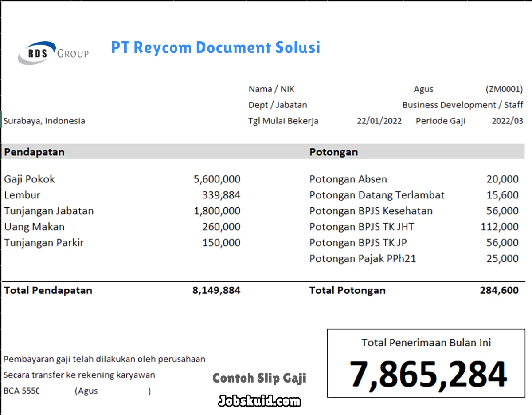Click the RDS Group logo
The width and height of the screenshot is (532, 415).
[x=52, y=52]
